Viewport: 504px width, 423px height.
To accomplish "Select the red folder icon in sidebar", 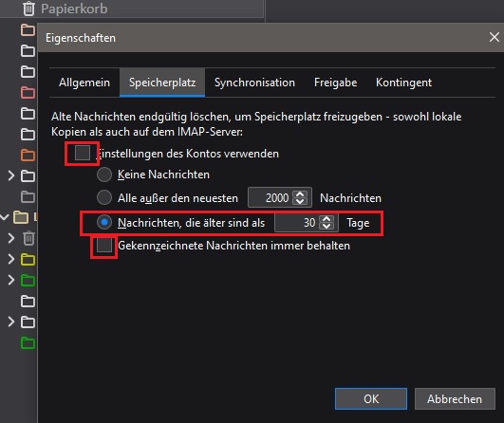I will [x=28, y=93].
